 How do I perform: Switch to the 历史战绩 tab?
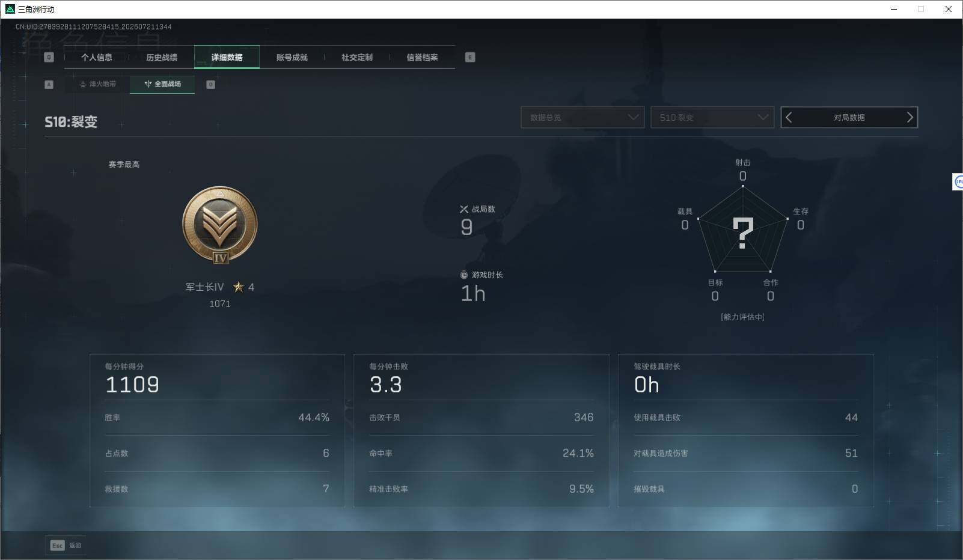click(x=162, y=57)
